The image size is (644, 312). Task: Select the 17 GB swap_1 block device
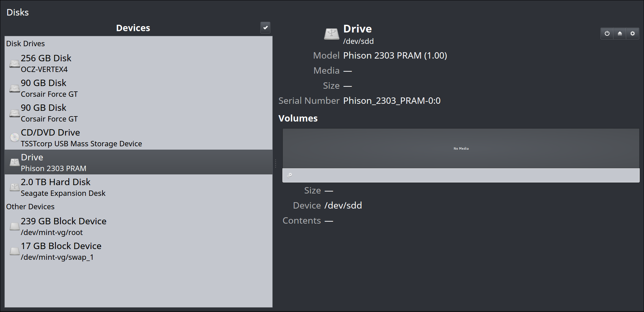click(138, 251)
